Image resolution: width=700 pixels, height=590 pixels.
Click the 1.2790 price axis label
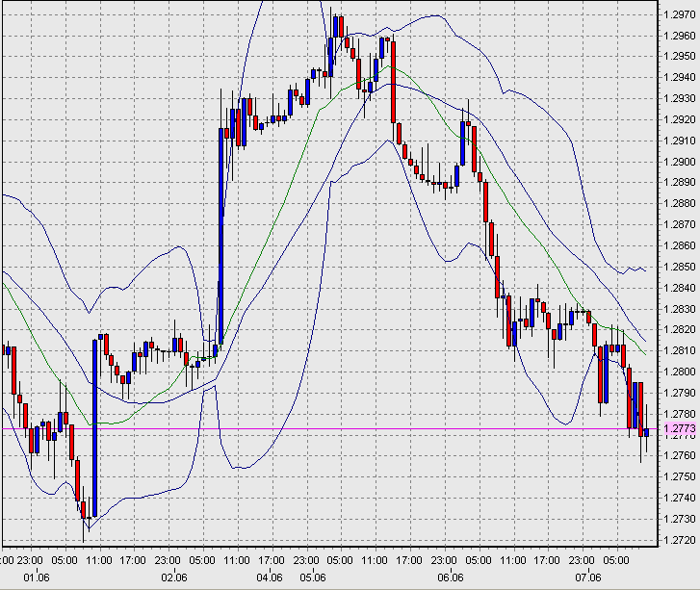[680, 394]
